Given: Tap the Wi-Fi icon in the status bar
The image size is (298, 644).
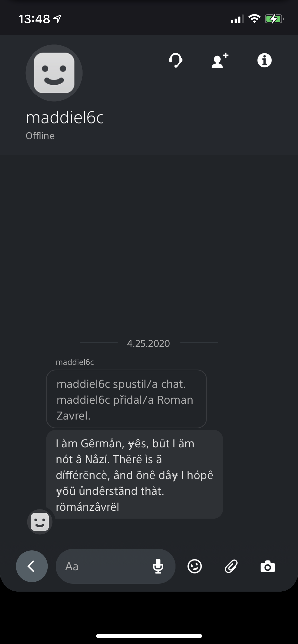Looking at the screenshot, I should [x=254, y=19].
